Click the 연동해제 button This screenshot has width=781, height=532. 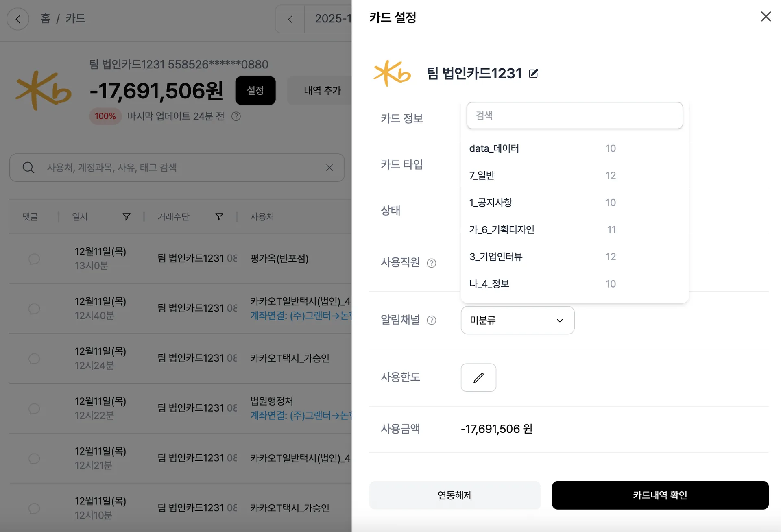coord(455,495)
